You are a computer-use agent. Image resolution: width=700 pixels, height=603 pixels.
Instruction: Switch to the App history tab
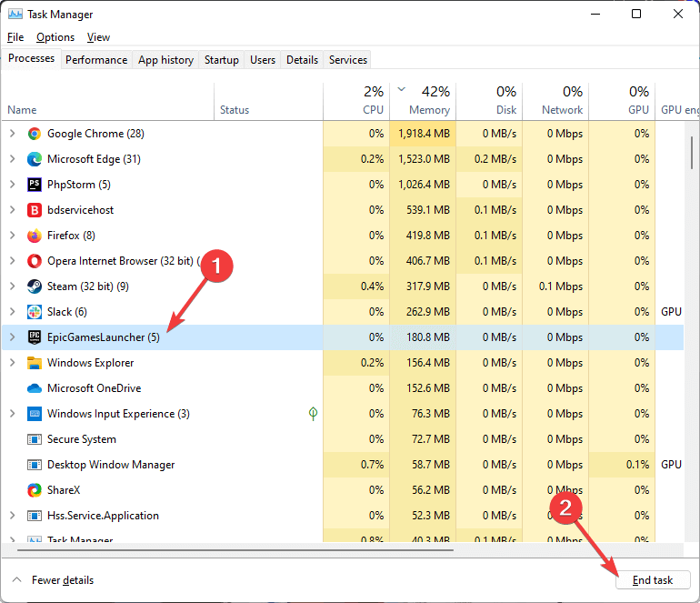pyautogui.click(x=165, y=60)
